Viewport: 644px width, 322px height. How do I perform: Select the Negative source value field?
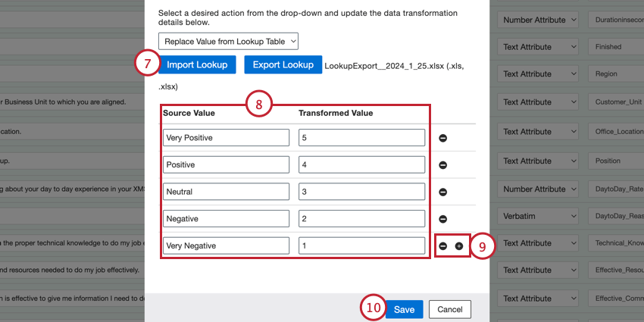[226, 219]
